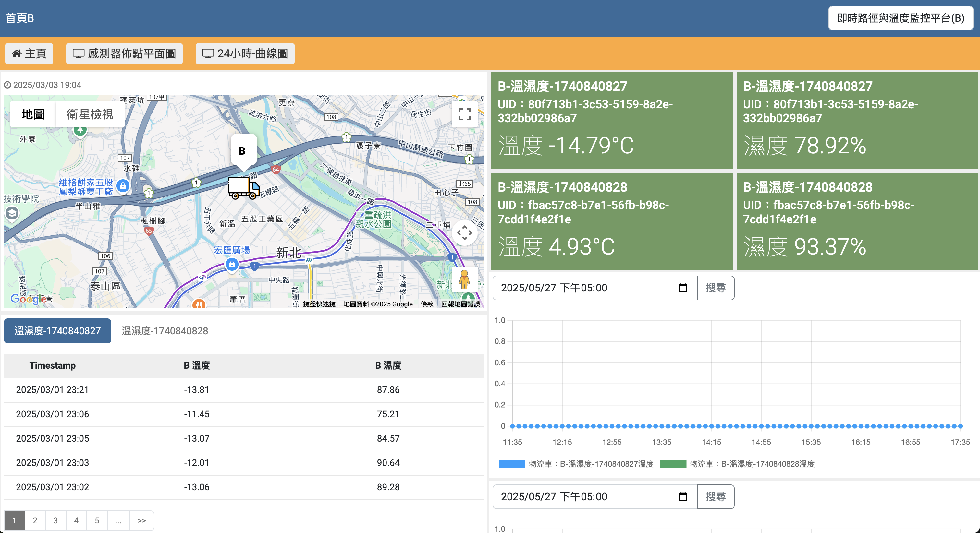Open 感測器佈點平面圖 page

(124, 53)
